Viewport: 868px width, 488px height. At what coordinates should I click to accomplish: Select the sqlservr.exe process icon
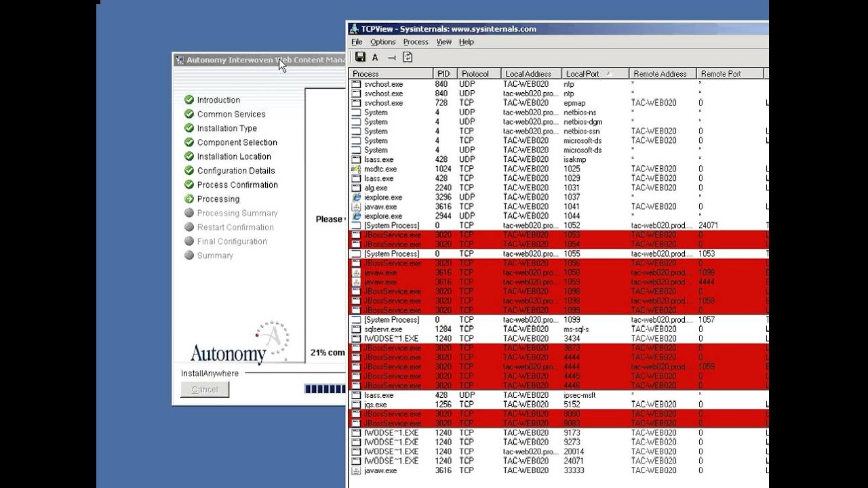coord(356,329)
